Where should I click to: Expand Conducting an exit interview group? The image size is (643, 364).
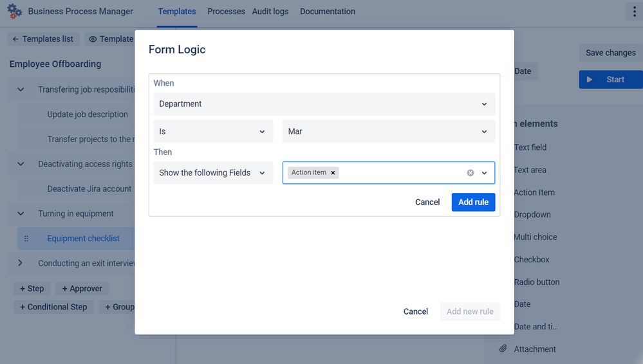(20, 263)
